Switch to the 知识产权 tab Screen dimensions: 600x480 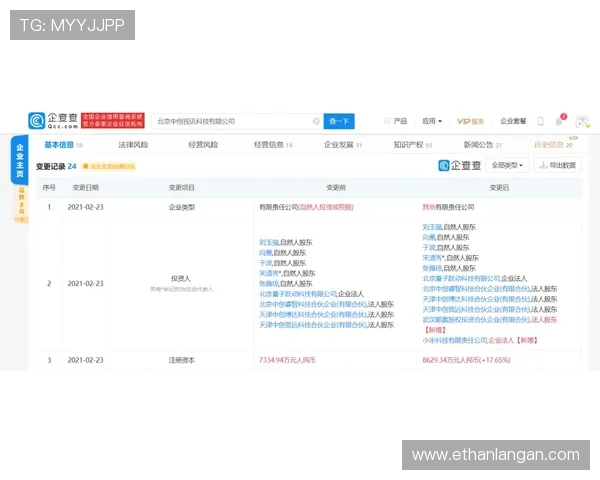413,145
